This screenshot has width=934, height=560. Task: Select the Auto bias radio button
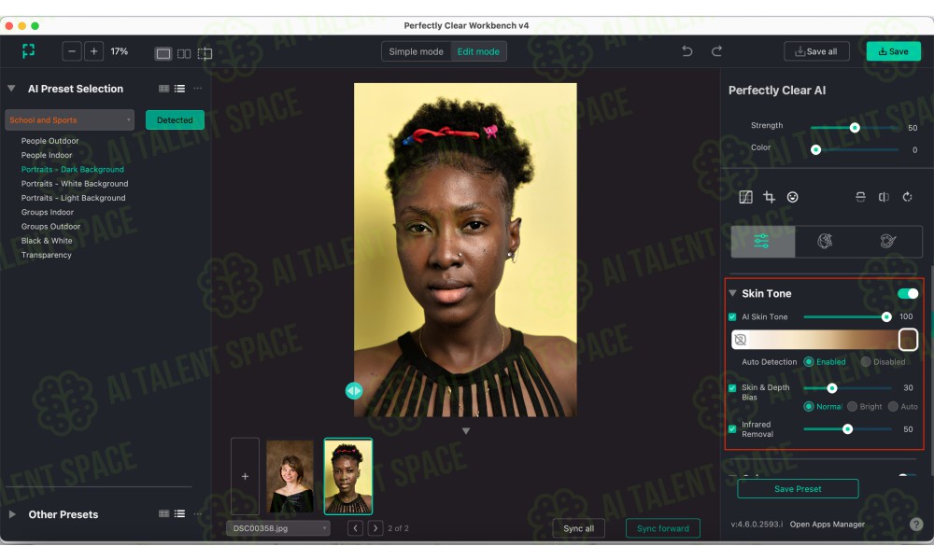[x=892, y=406]
